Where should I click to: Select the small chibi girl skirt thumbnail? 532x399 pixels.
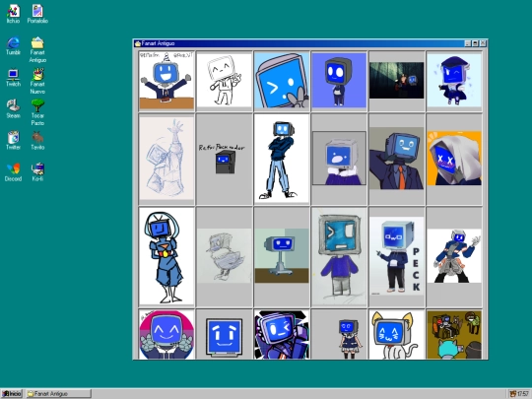pyautogui.click(x=339, y=334)
